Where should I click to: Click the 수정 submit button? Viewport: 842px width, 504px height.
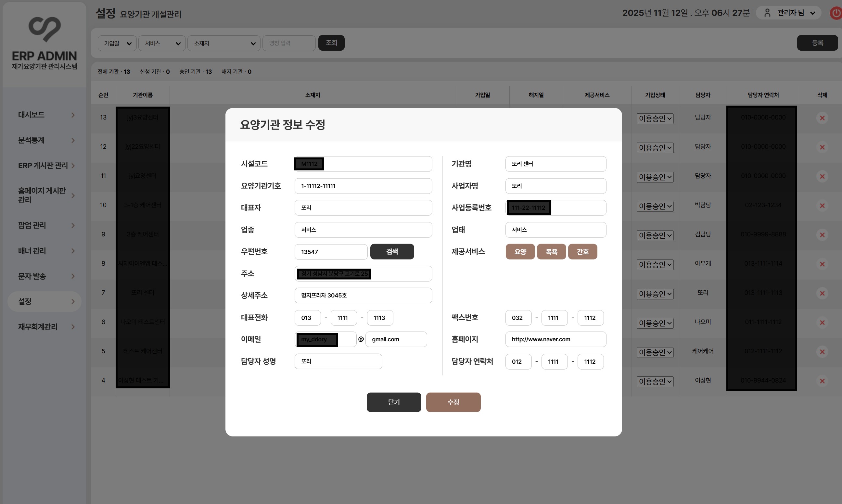pyautogui.click(x=453, y=402)
